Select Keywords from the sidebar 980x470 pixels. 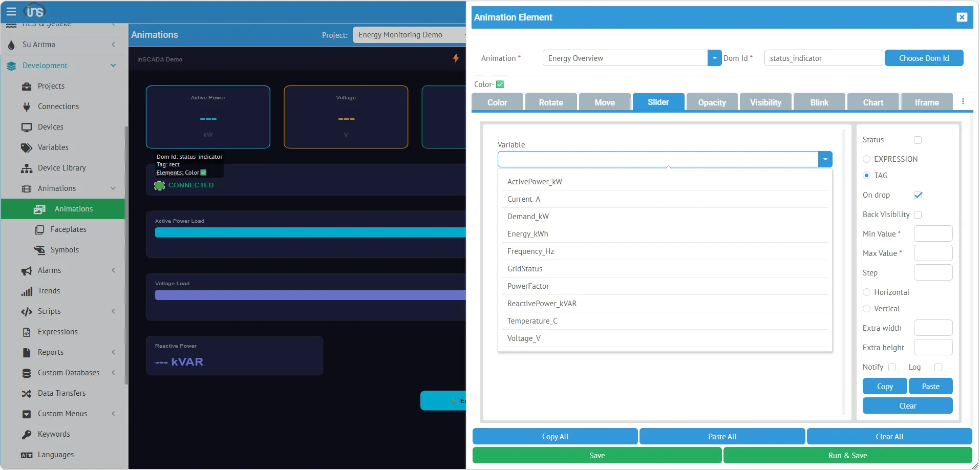click(x=54, y=434)
